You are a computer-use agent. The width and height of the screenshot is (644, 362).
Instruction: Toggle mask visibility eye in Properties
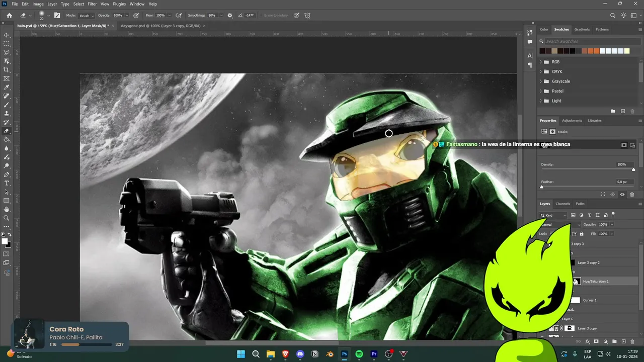pyautogui.click(x=622, y=194)
